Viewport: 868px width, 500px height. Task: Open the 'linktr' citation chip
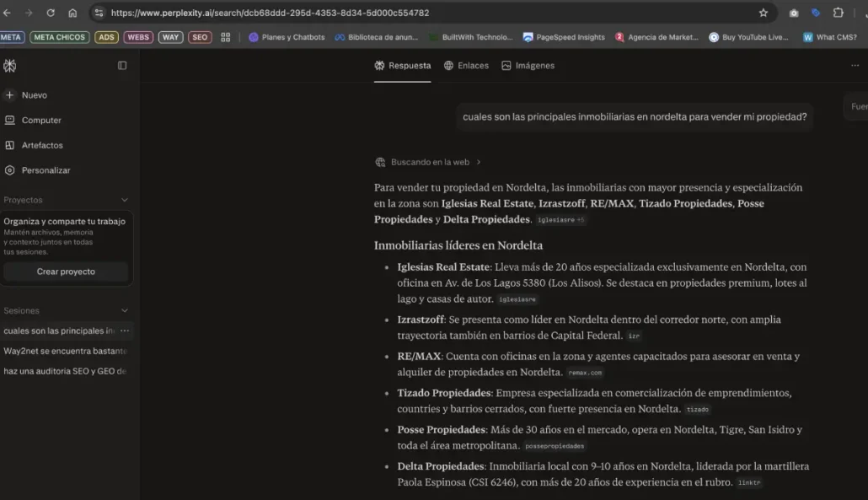coord(749,483)
